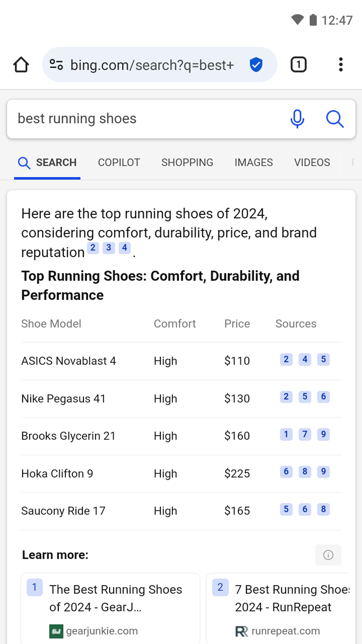Click the $130 price cell

[237, 398]
